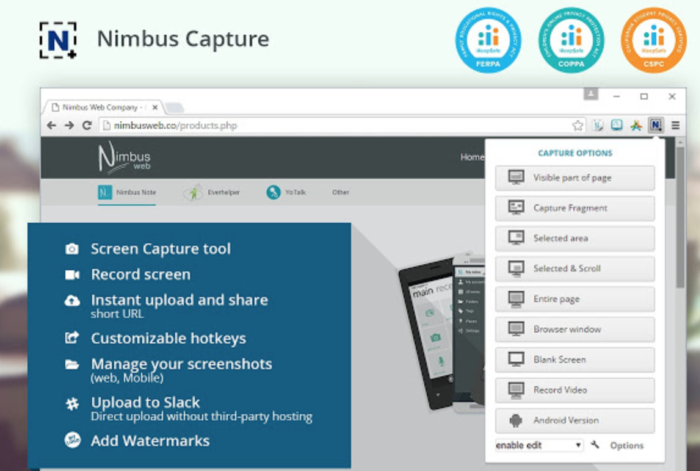Open the Chrome hamburger menu
700x471 pixels.
pyautogui.click(x=675, y=125)
